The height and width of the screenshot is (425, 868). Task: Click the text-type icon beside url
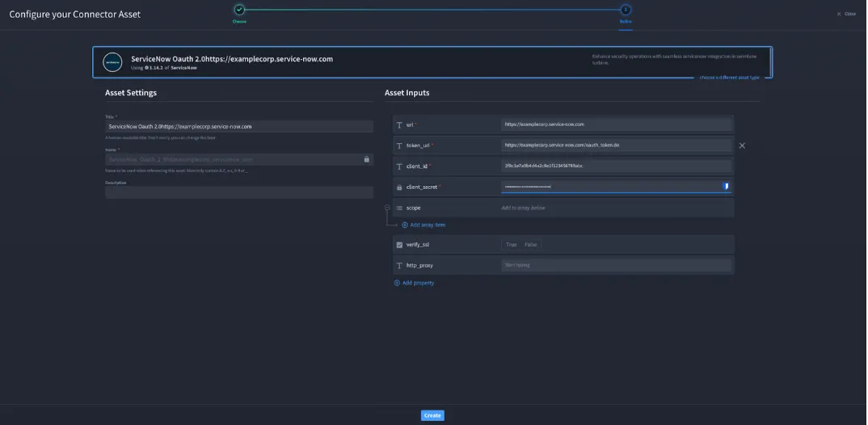tap(399, 125)
